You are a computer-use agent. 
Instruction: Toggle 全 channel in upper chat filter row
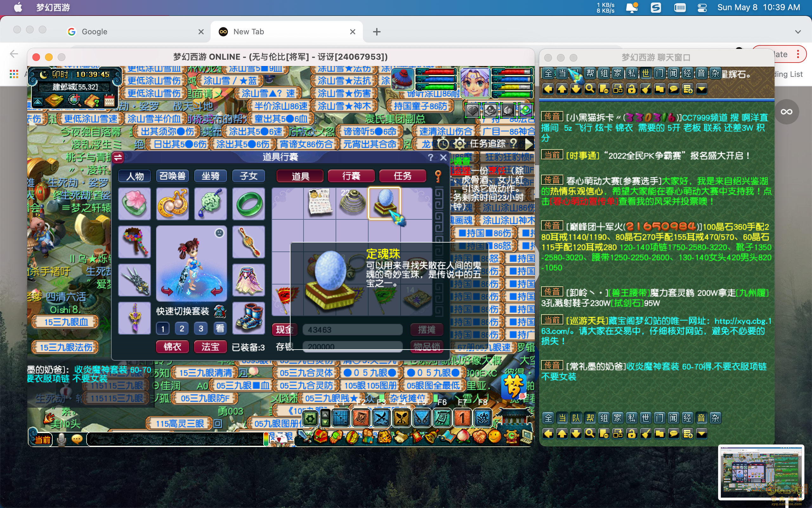[548, 73]
